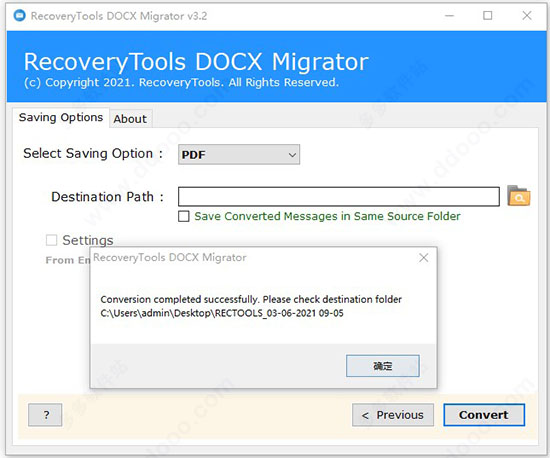Open help with the question mark button
The height and width of the screenshot is (458, 550).
(45, 415)
